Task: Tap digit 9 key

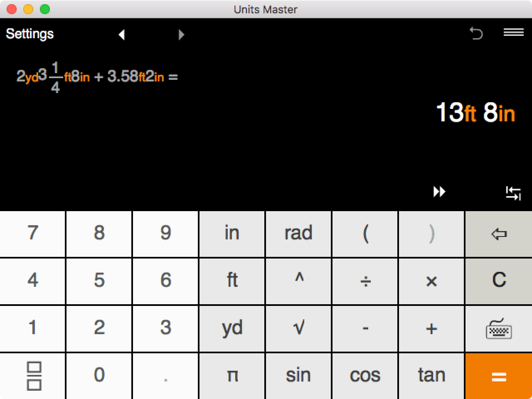Action: click(x=165, y=234)
